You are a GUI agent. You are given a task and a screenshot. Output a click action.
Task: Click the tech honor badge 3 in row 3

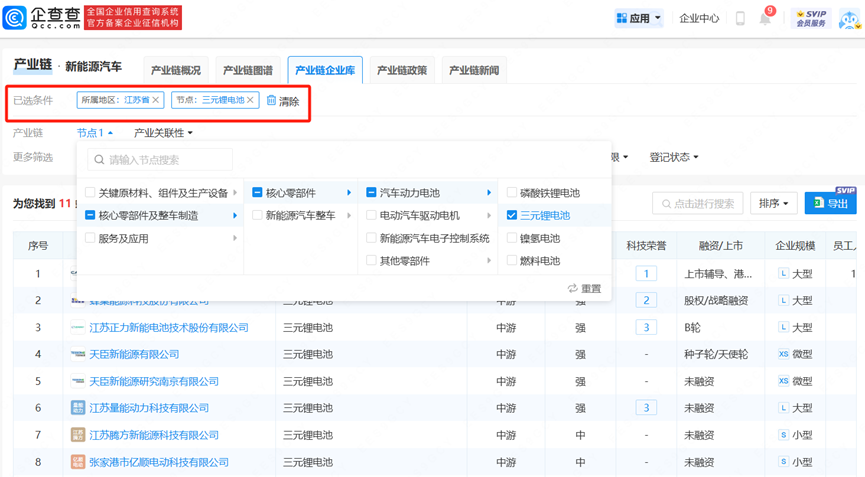[646, 328]
